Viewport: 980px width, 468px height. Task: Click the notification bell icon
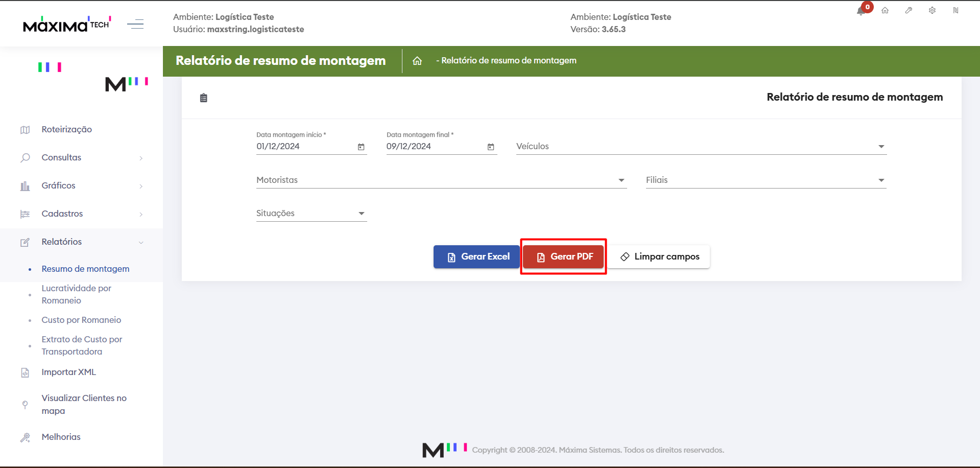[861, 11]
